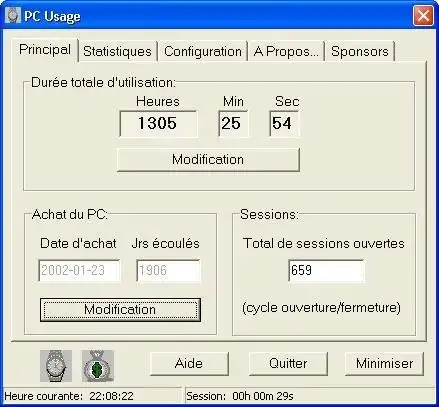Click the "Min" label above the minutes field
The image size is (439, 407).
point(233,101)
